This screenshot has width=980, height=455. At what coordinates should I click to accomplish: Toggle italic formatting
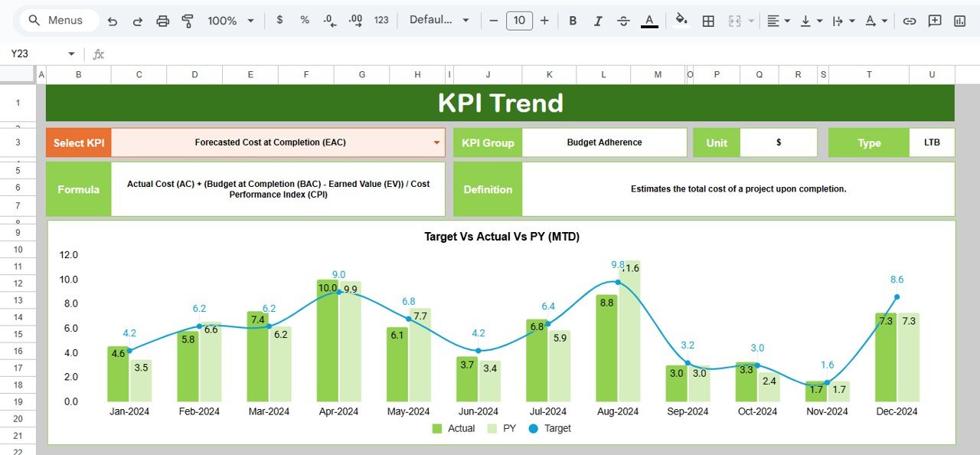pos(598,21)
